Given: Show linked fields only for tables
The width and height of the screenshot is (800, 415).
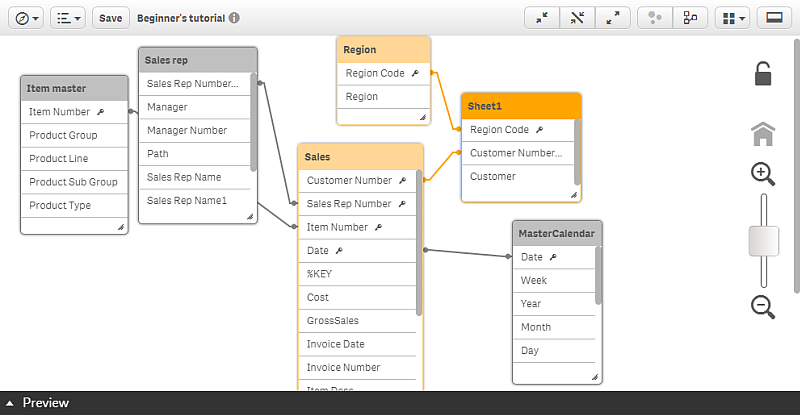Looking at the screenshot, I should pos(577,18).
